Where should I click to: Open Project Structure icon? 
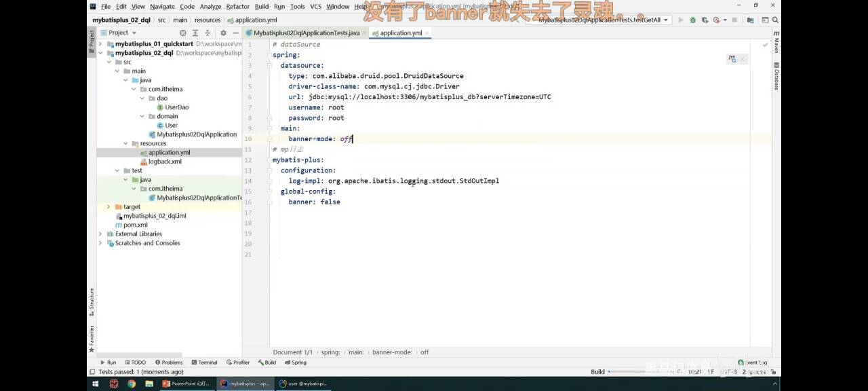(750, 20)
